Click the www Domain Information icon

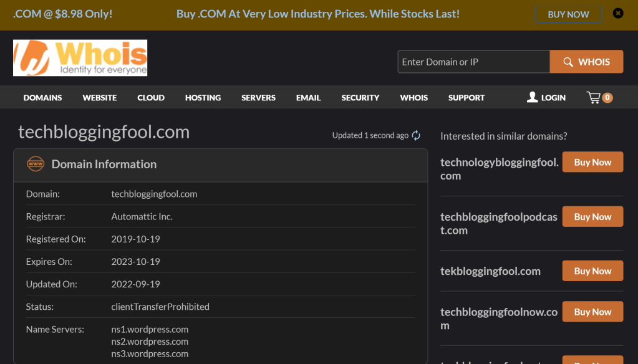coord(36,164)
